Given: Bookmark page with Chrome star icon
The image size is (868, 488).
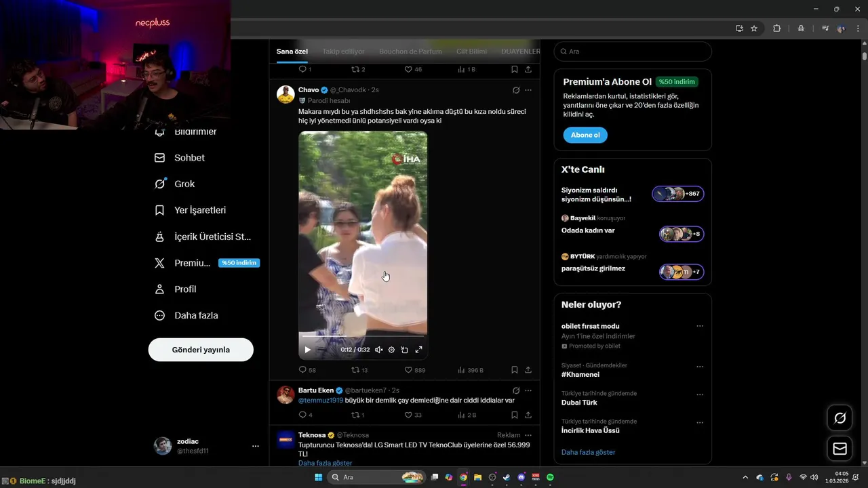Looking at the screenshot, I should [x=754, y=28].
